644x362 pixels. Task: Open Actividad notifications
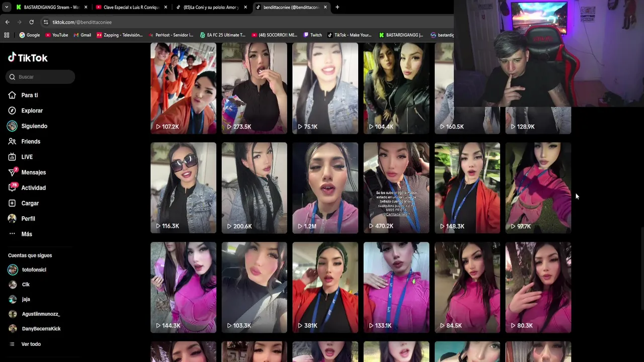pyautogui.click(x=27, y=188)
